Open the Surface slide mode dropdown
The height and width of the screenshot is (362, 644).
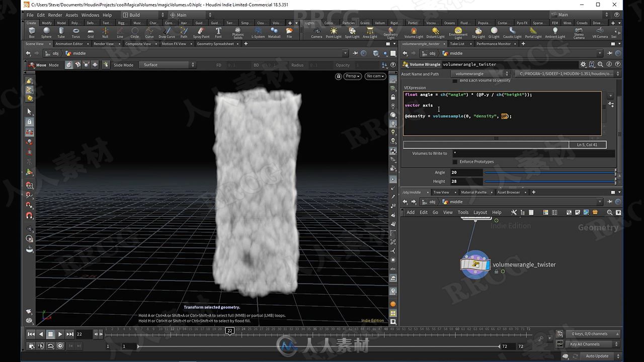(168, 65)
